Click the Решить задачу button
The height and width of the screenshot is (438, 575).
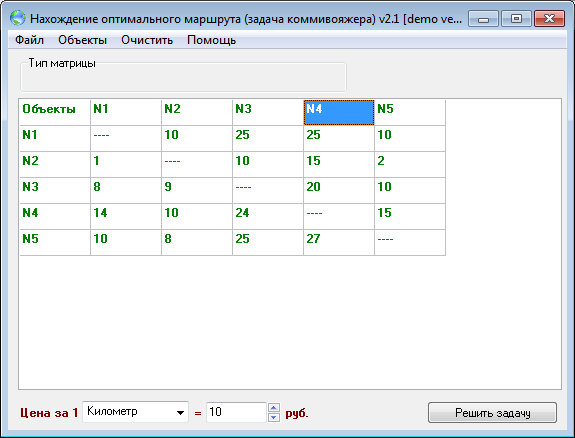coord(492,413)
